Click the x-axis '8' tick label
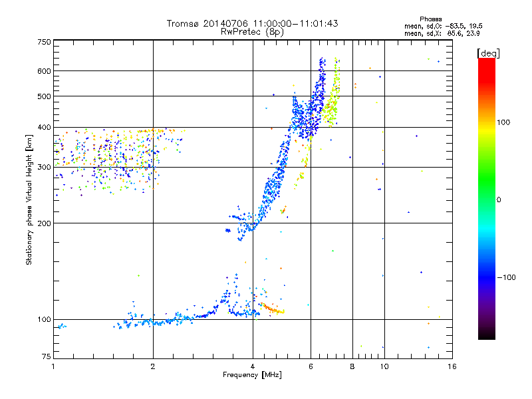The image size is (532, 399). [352, 366]
